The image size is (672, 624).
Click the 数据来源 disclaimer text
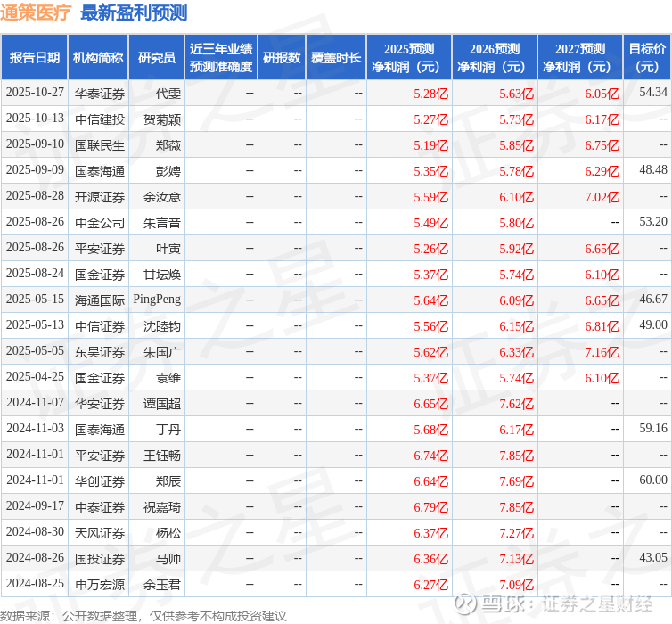coord(143,616)
